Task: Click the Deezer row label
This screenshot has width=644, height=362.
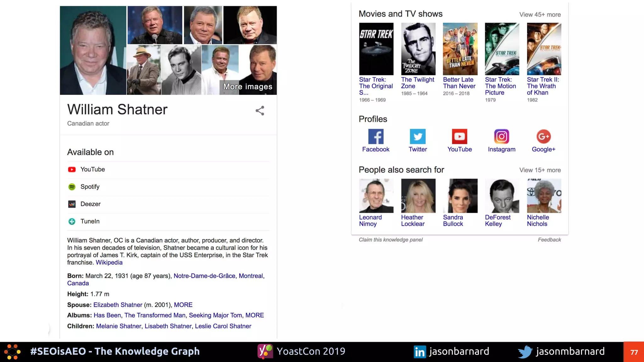Action: click(x=91, y=204)
